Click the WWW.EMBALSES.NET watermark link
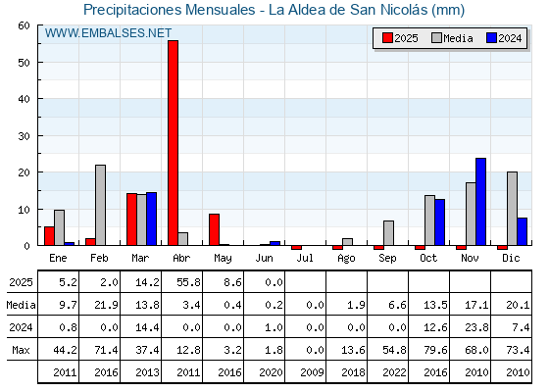The width and height of the screenshot is (549, 392). click(x=108, y=33)
